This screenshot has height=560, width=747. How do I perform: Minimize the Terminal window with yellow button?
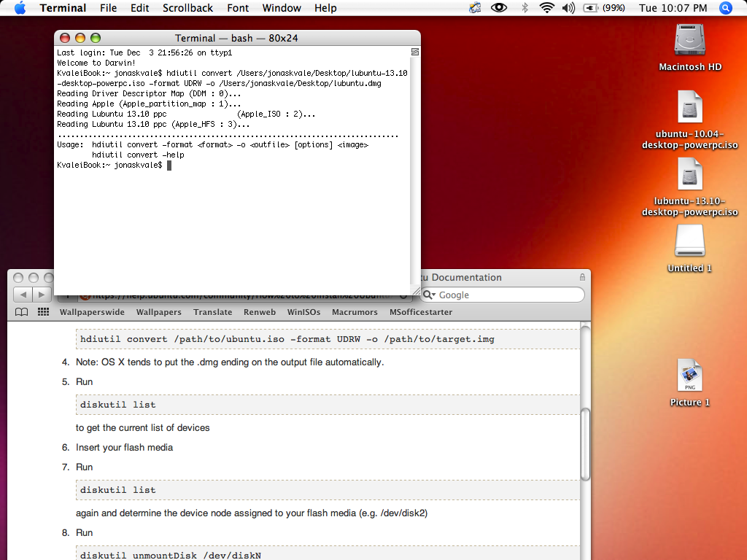pos(80,38)
